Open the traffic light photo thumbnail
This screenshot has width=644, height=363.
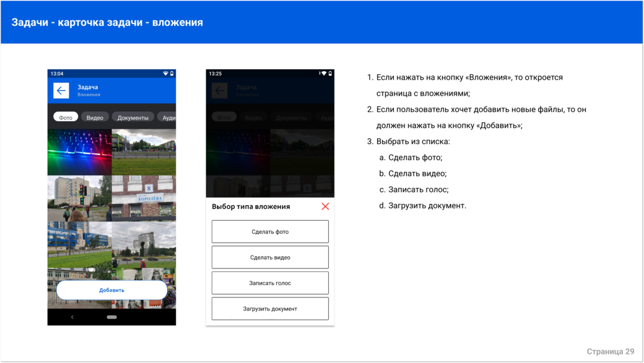[80, 199]
